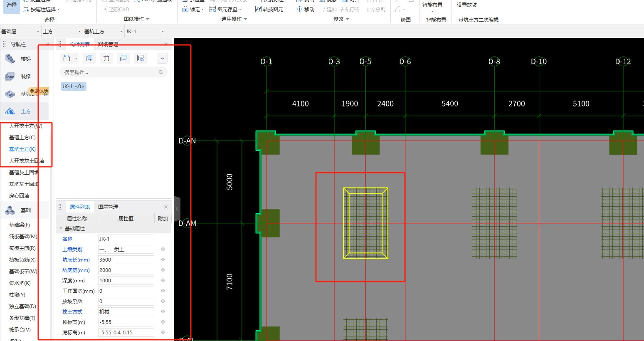Image resolution: width=644 pixels, height=341 pixels.
Task: Click the magnifier icon in component search box
Action: pos(160,72)
